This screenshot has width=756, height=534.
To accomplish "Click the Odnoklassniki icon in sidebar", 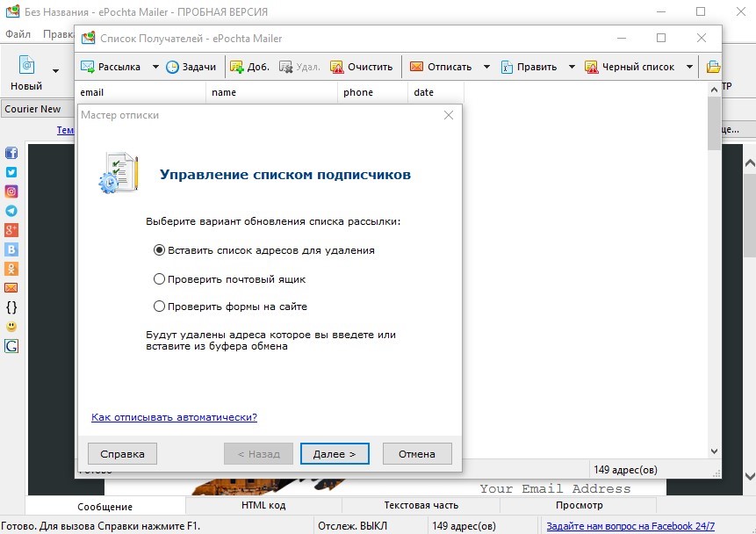I will point(11,269).
